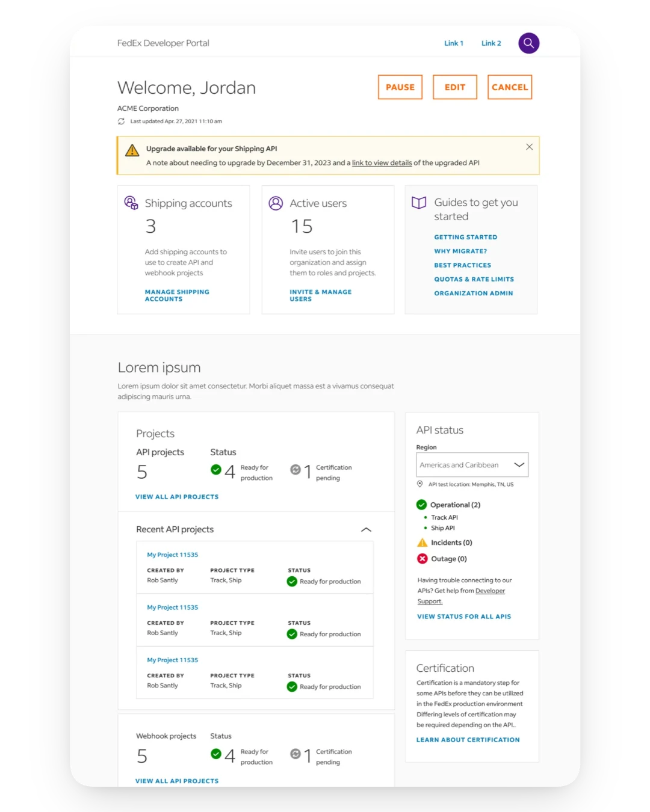Image resolution: width=650 pixels, height=812 pixels.
Task: Click Incidents (0) label
Action: [x=451, y=543]
